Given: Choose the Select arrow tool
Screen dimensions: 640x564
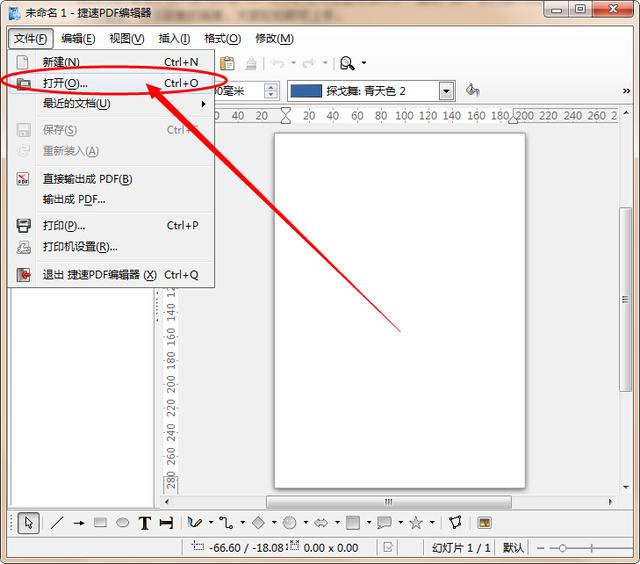Looking at the screenshot, I should point(29,523).
